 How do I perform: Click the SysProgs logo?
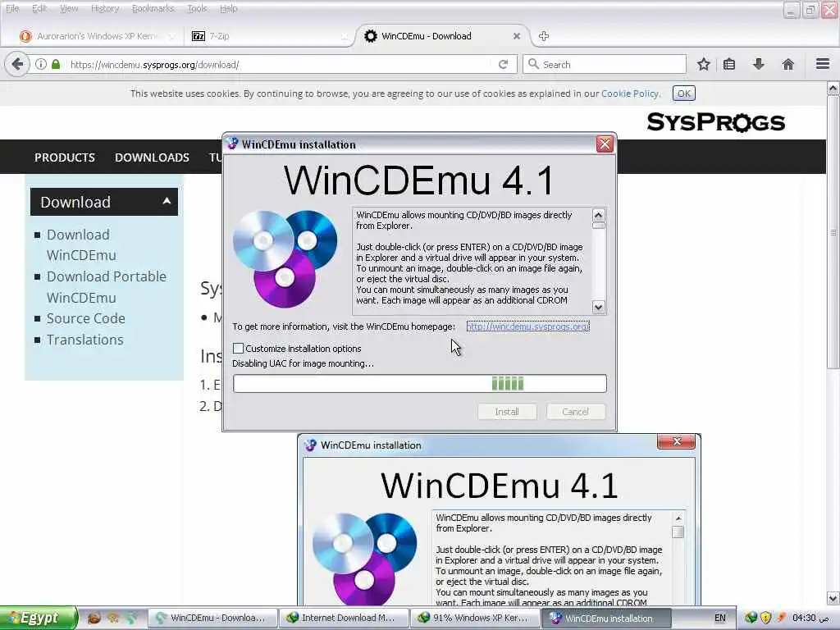pyautogui.click(x=715, y=122)
